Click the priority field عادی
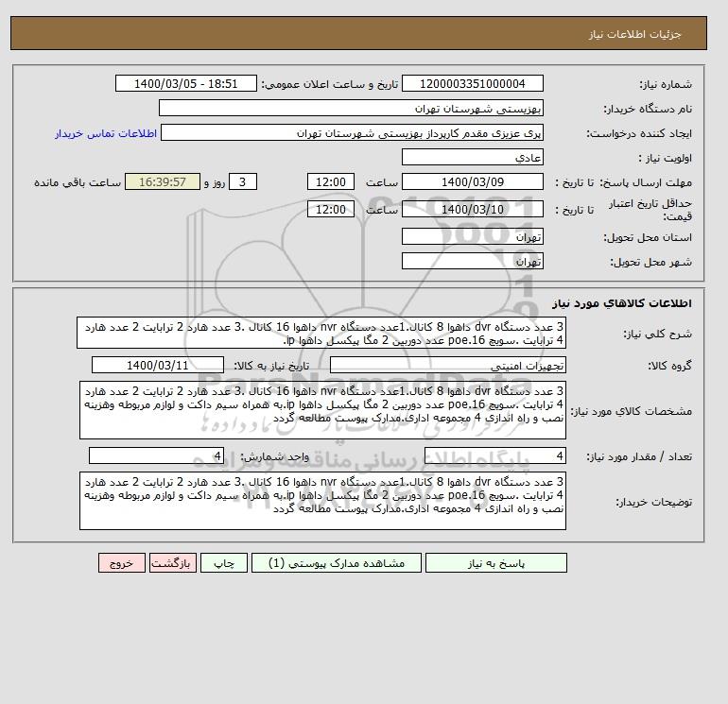Image resolution: width=728 pixels, height=704 pixels. (x=472, y=157)
